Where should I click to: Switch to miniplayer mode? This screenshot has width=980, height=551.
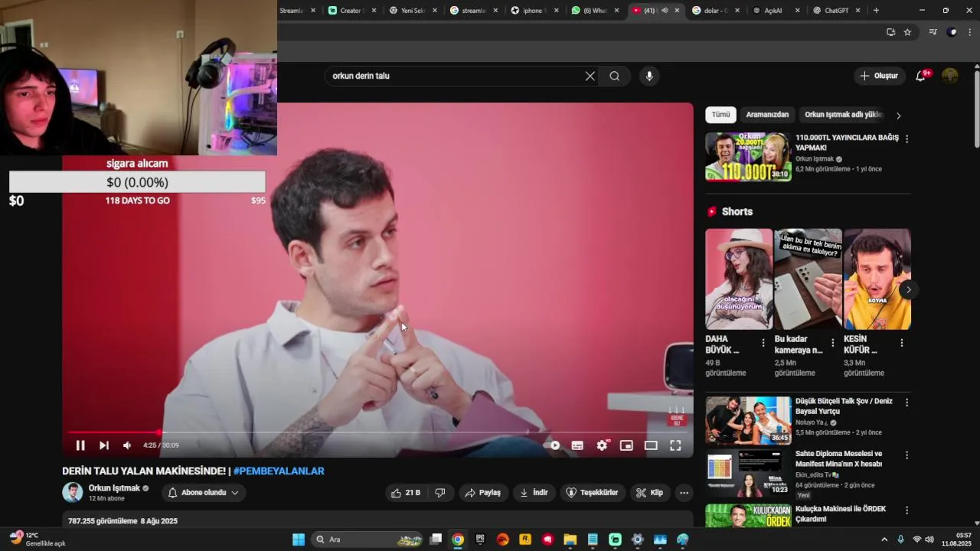click(626, 445)
